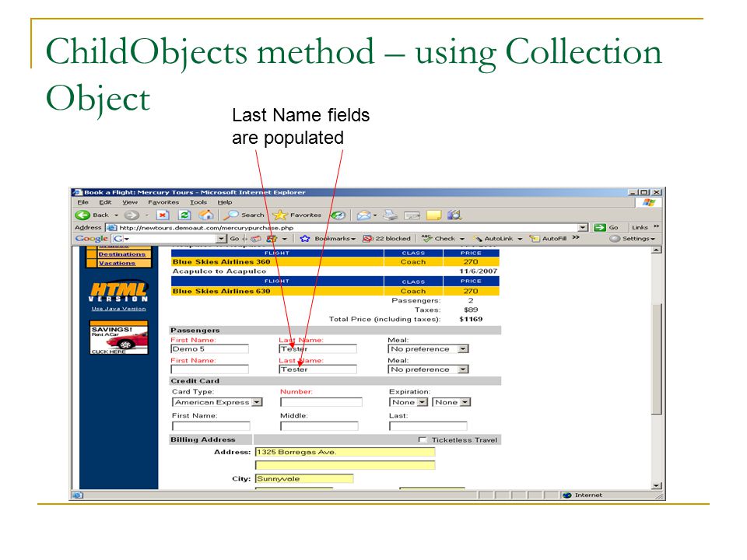Viewport: 747px width, 560px height.
Task: Click the AutoFill toolbar button
Action: tap(549, 239)
